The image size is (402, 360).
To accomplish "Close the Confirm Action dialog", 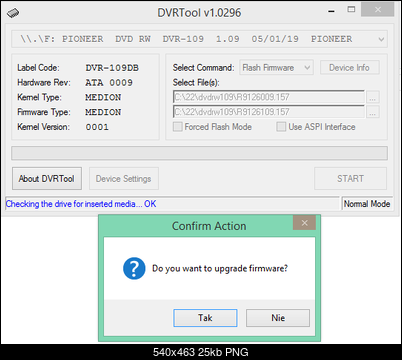I will [x=304, y=223].
